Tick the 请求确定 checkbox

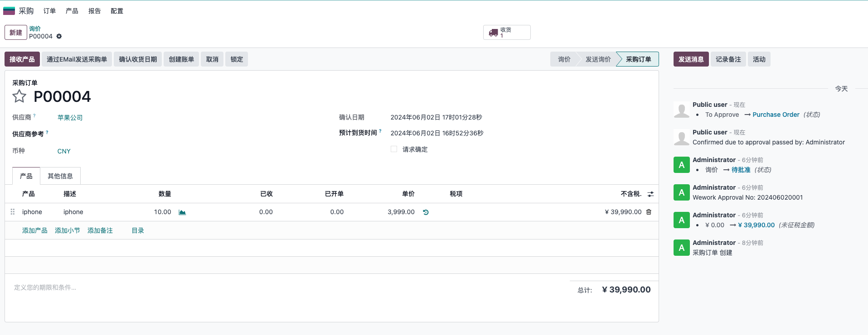[394, 149]
